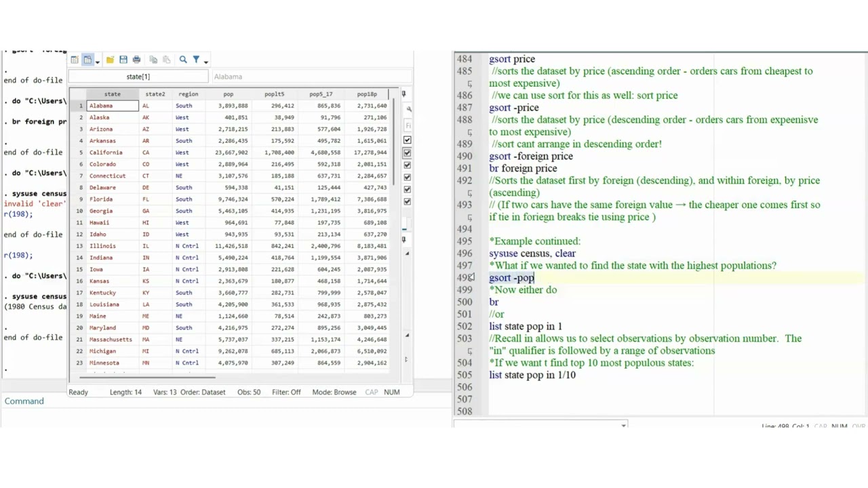Click line 502 list state pop in 1
Screen dimensions: 868x488
click(x=526, y=327)
